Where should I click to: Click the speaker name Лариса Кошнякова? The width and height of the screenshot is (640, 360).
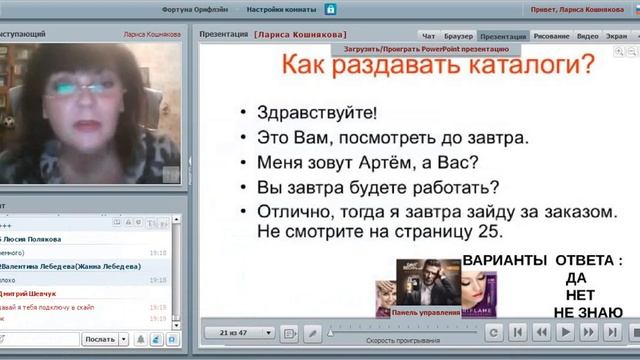[x=152, y=35]
